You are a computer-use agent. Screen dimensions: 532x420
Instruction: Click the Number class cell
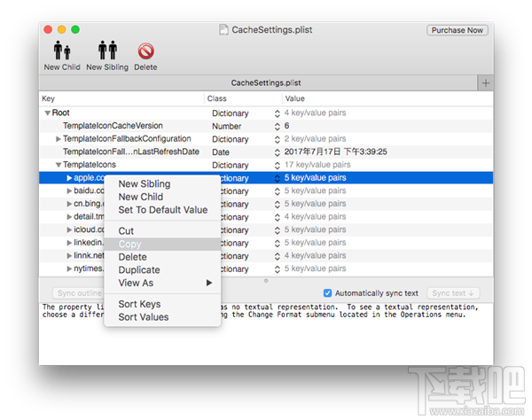point(227,127)
